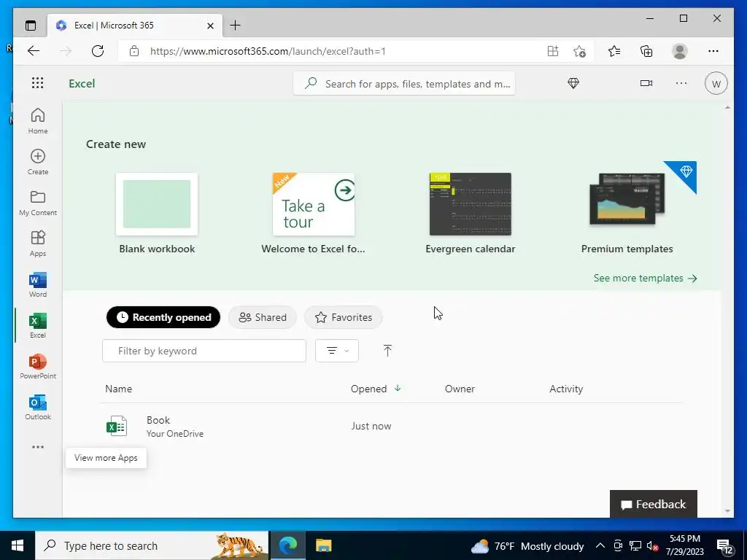Click the browser Back arrow
This screenshot has width=747, height=560.
[x=34, y=51]
